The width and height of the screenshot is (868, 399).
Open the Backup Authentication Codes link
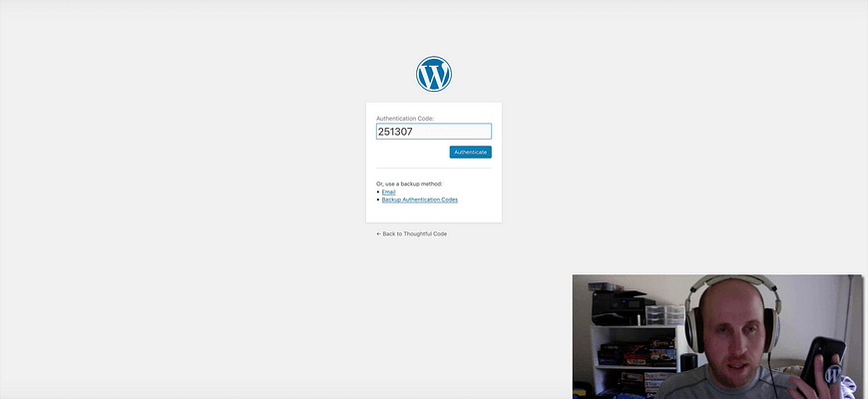tap(420, 199)
